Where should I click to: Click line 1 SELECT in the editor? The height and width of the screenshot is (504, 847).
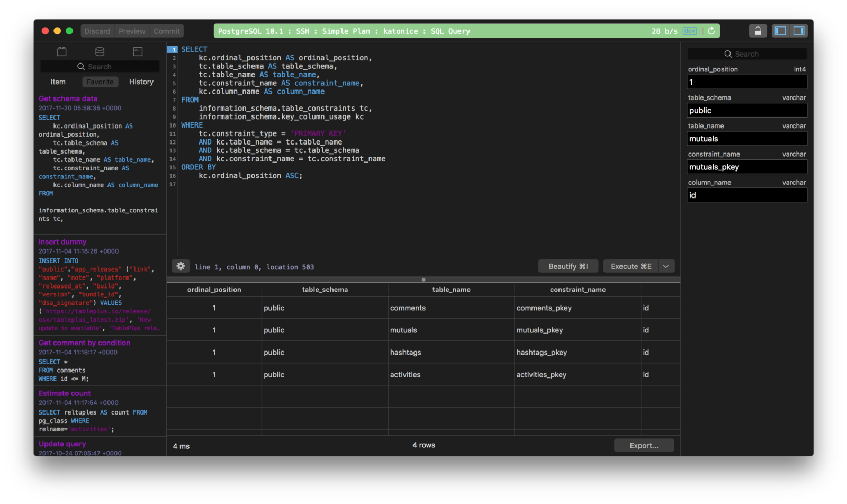(x=194, y=49)
